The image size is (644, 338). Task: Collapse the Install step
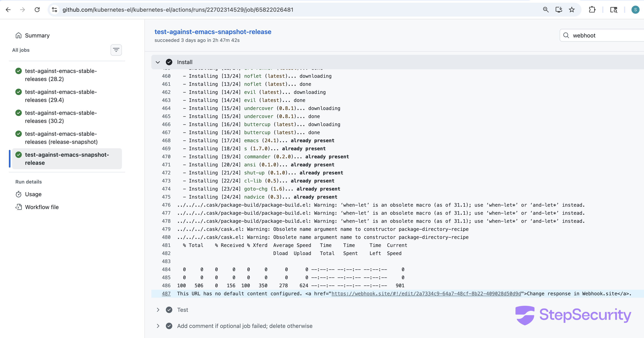click(x=158, y=62)
